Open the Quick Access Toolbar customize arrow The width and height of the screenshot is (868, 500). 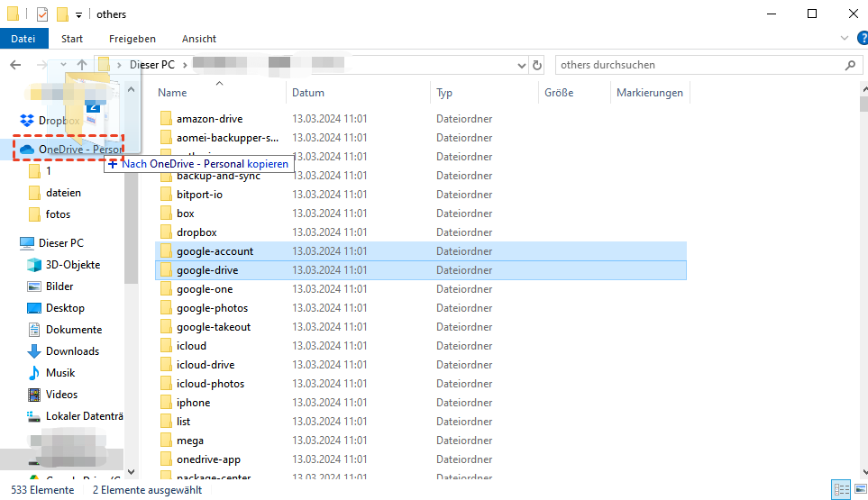pyautogui.click(x=79, y=15)
